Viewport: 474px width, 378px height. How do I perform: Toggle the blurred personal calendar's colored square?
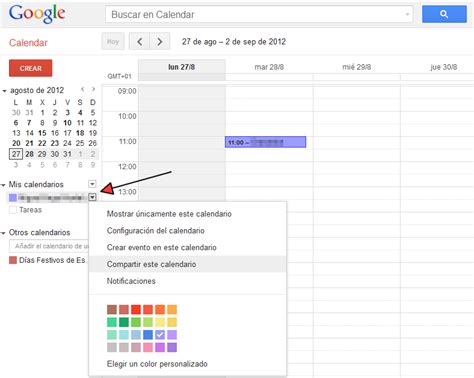tap(13, 198)
